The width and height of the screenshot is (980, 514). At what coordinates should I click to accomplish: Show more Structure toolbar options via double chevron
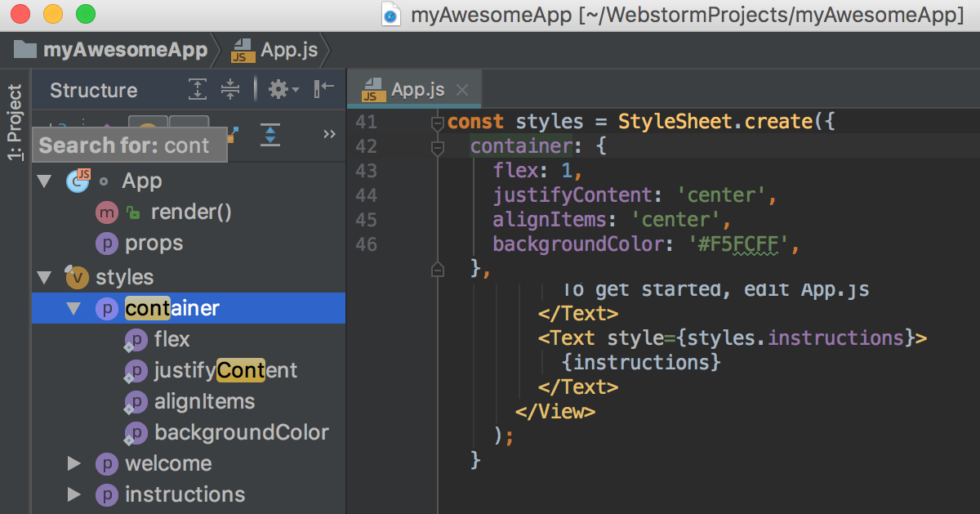329,134
